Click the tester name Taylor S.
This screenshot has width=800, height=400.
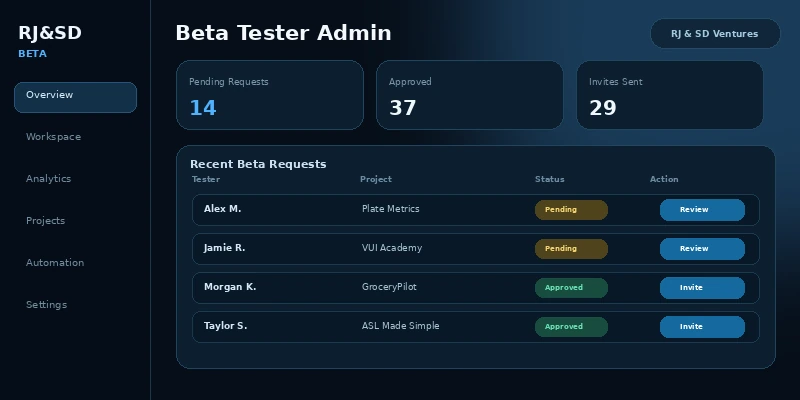[226, 326]
